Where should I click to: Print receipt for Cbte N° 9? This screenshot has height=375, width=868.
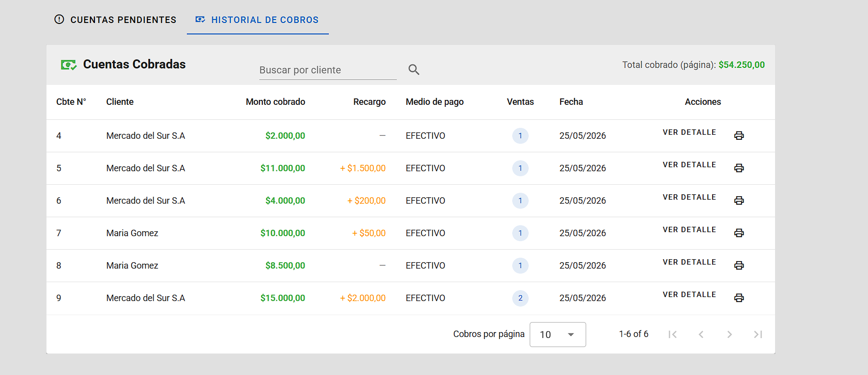click(x=739, y=298)
